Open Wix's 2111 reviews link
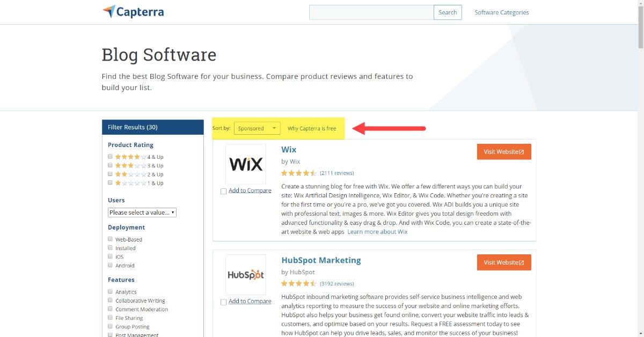 coord(337,173)
